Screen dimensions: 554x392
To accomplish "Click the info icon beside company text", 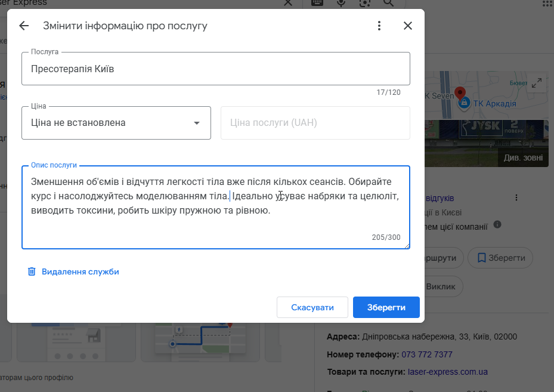I will pyautogui.click(x=497, y=225).
